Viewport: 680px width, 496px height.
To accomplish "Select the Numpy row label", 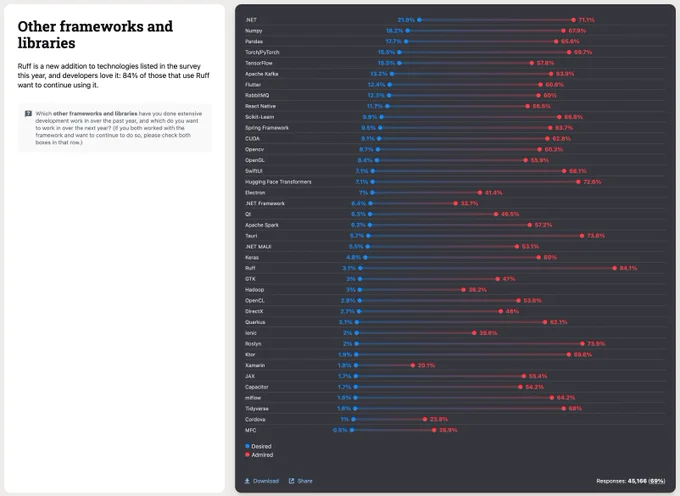I will pos(254,30).
